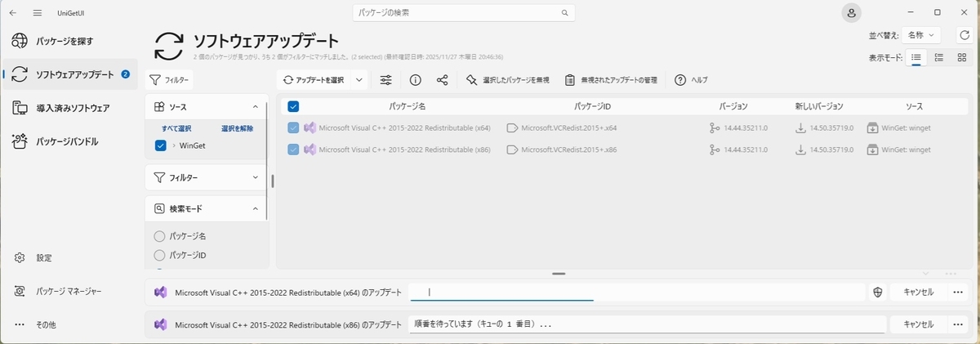Viewport: 980px width, 344px height.
Task: Open 導入済みソフトウェア page
Action: [x=69, y=108]
